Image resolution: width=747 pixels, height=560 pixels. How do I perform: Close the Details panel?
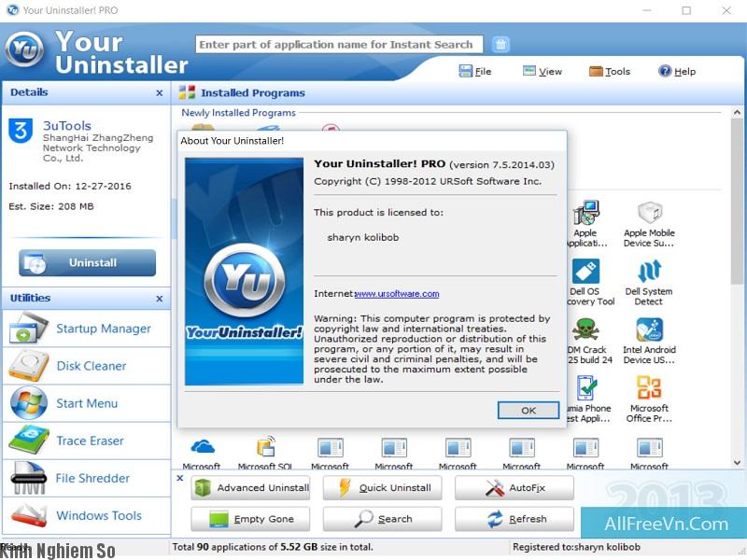click(x=160, y=92)
